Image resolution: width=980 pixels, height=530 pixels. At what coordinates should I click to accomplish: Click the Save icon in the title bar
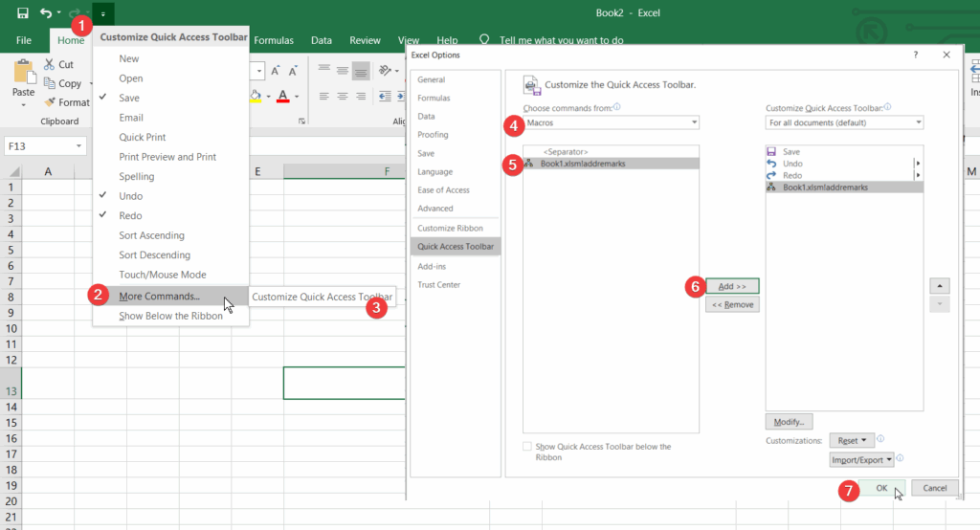click(x=23, y=13)
